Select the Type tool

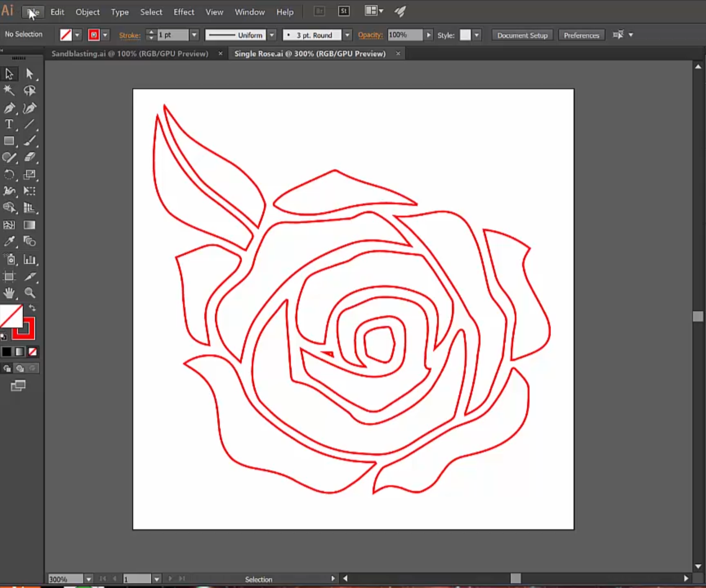click(9, 124)
